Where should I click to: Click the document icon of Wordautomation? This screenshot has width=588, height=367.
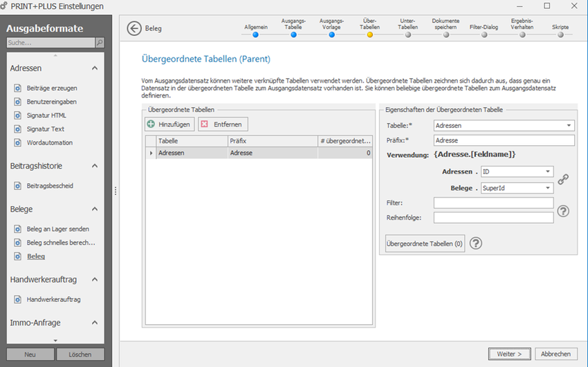(x=17, y=142)
